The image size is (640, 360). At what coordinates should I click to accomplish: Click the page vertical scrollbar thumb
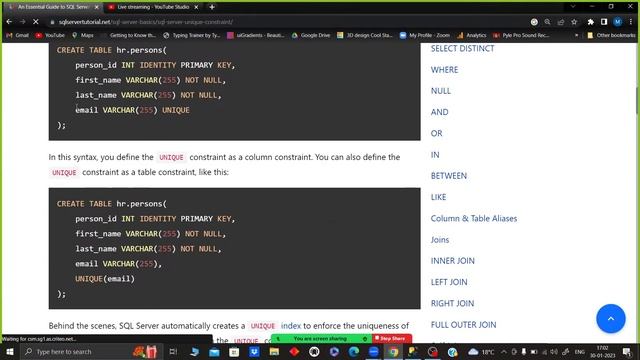tap(637, 100)
